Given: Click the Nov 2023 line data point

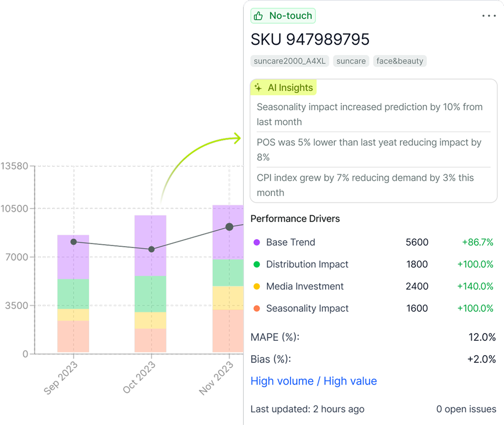Looking at the screenshot, I should coord(229,227).
